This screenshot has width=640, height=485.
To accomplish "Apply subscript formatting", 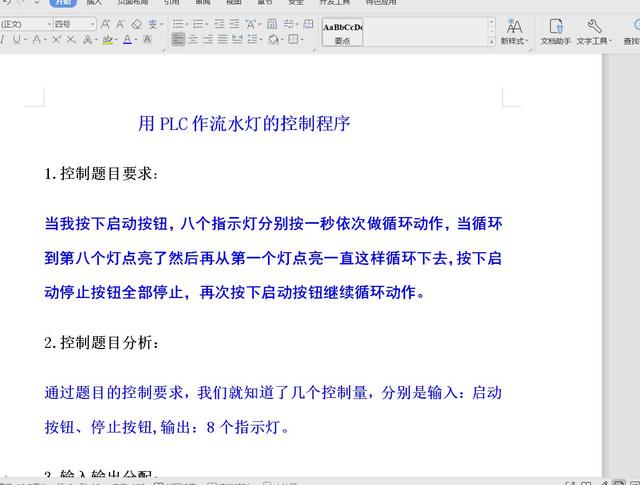I will (71, 39).
